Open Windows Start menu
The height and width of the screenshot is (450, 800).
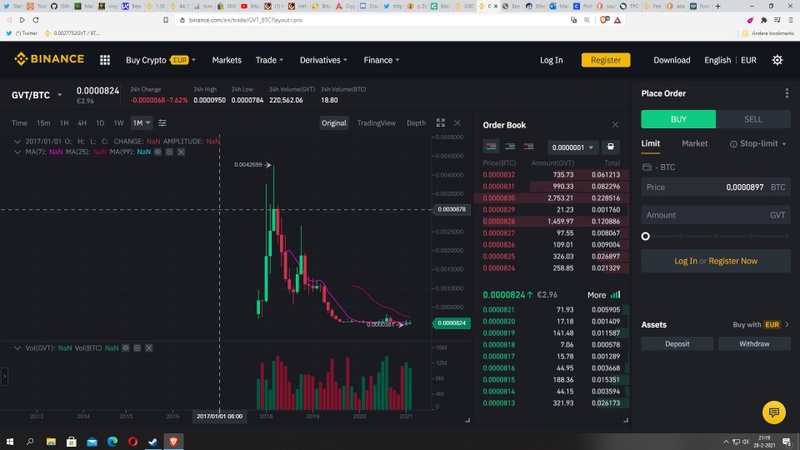pyautogui.click(x=10, y=441)
